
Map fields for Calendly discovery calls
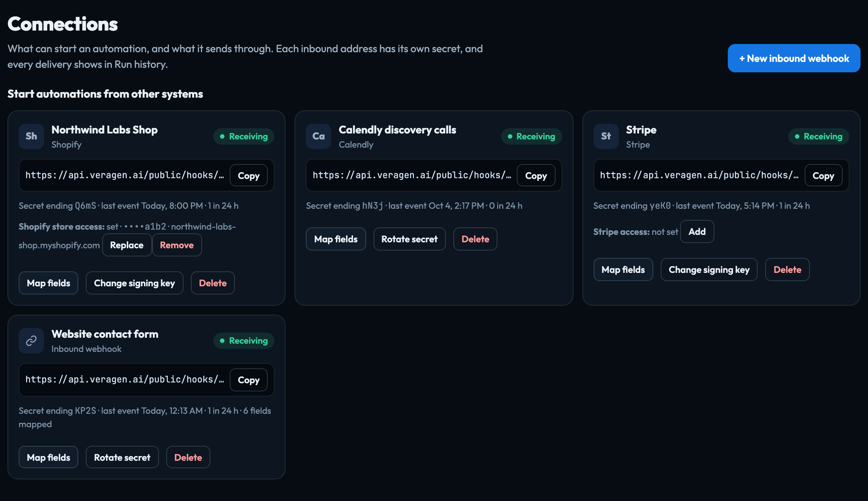tap(336, 239)
